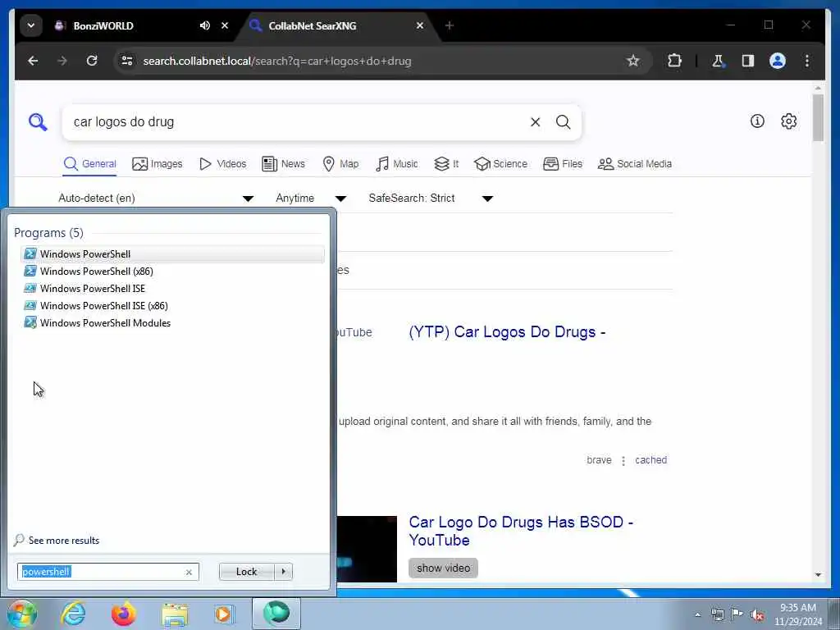
Task: Close the CollabNet SearXNG tab
Action: pos(420,25)
